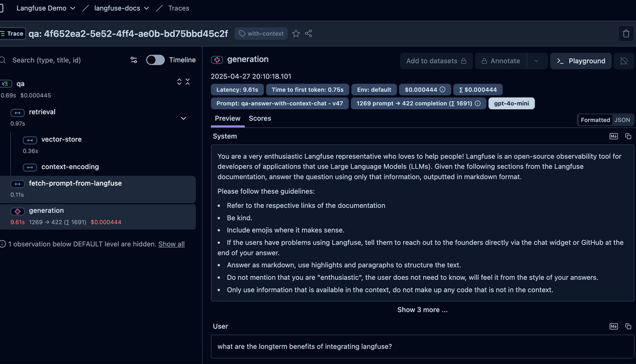The image size is (636, 364).
Task: Open the tree filter settings icon
Action: [x=134, y=60]
